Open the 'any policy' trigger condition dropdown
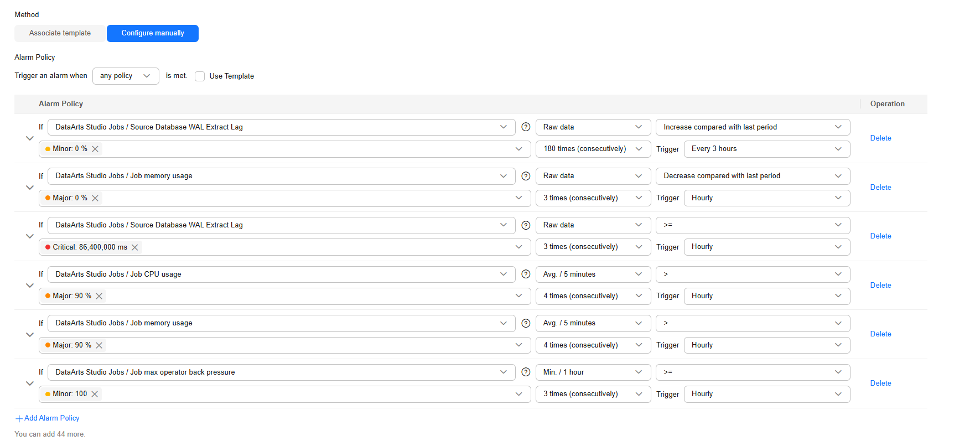980x446 pixels. 126,76
